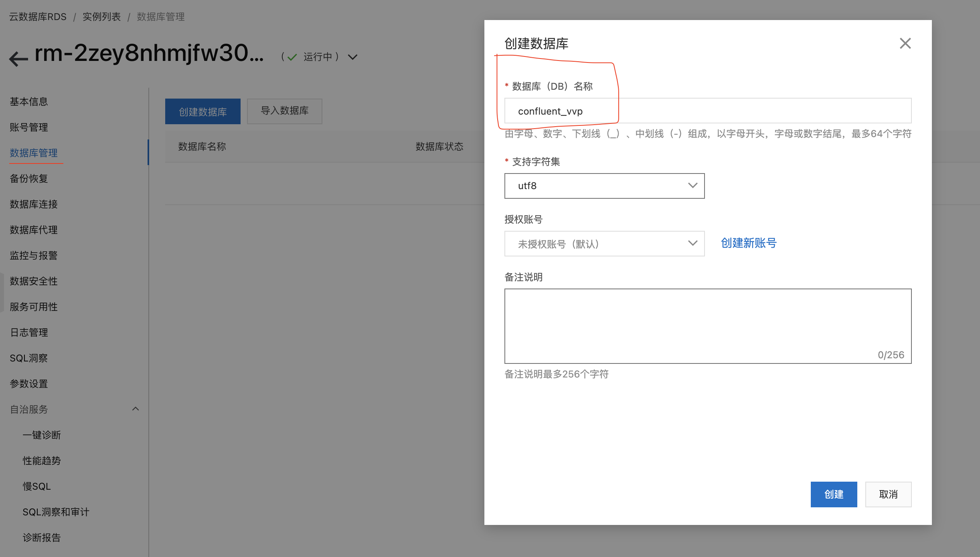Select 备份恢复 sidebar item
This screenshot has height=557, width=980.
(x=29, y=179)
